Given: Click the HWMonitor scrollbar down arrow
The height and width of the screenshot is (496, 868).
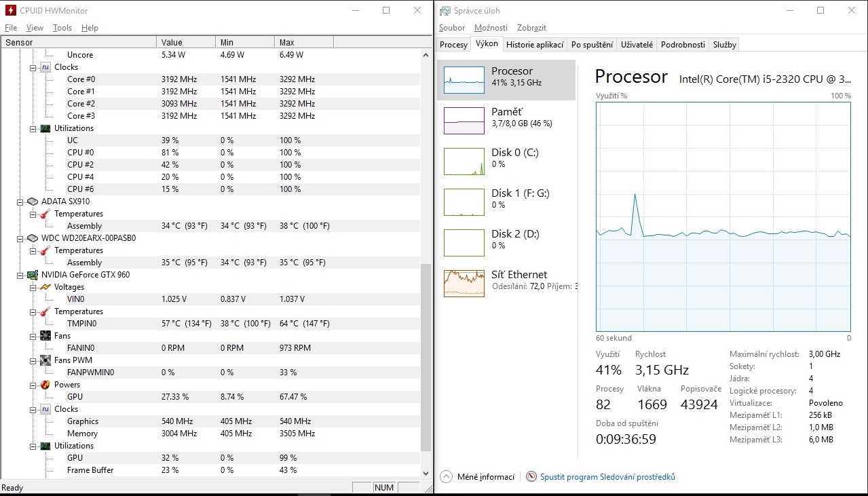Looking at the screenshot, I should click(x=426, y=473).
